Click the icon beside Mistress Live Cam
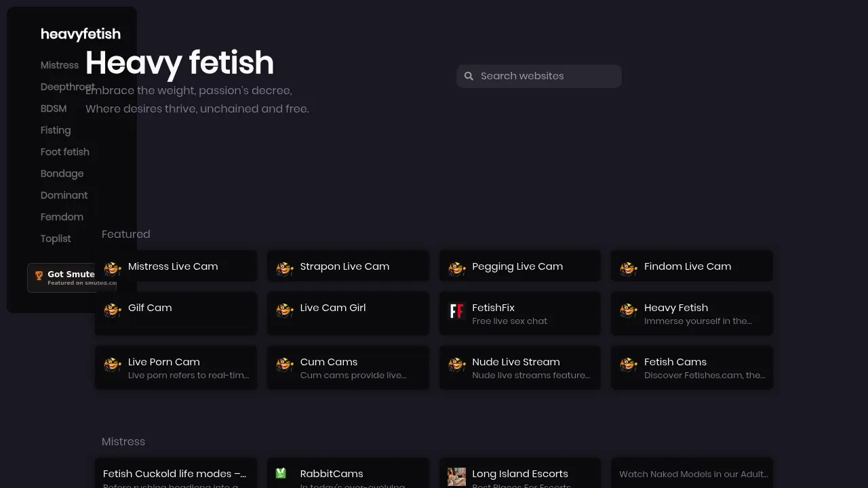868x488 pixels. click(x=113, y=269)
